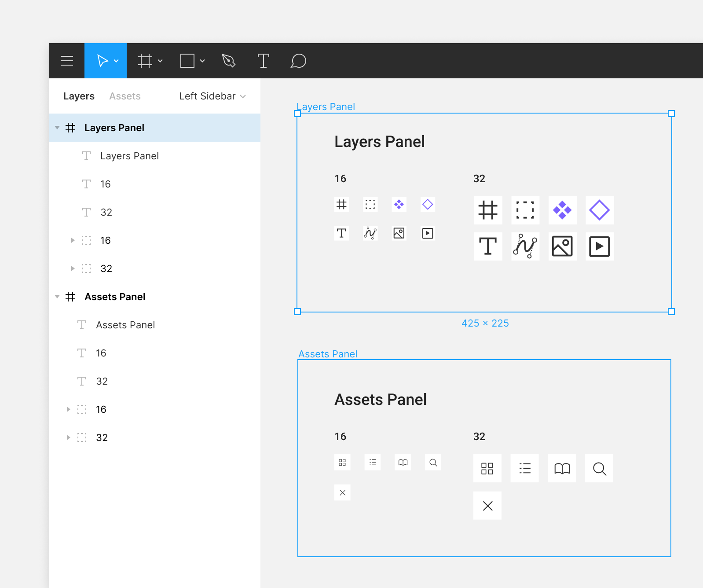Collapse the Layers Panel frame row
Viewport: 703px width, 588px height.
click(x=57, y=128)
